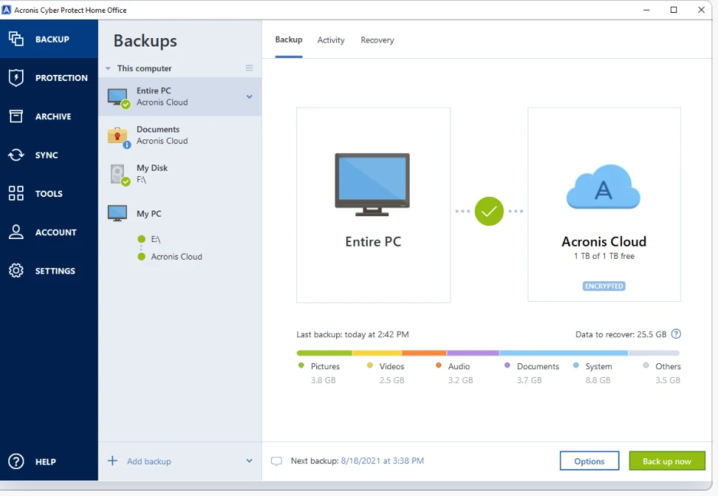The height and width of the screenshot is (496, 718).
Task: Open the Add backup dropdown arrow
Action: pyautogui.click(x=249, y=461)
